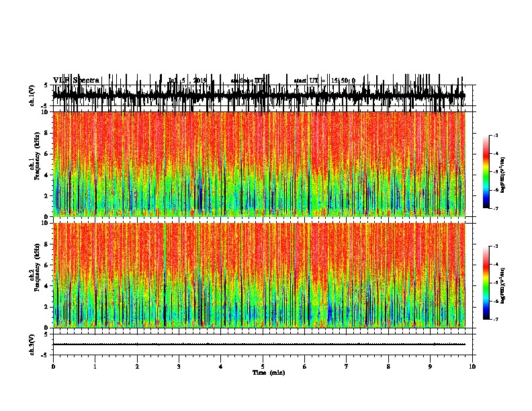Image resolution: width=532 pixels, height=411 pixels.
Task: Click the ch.2 colorbar log(PSD) label
Action: click(x=503, y=285)
